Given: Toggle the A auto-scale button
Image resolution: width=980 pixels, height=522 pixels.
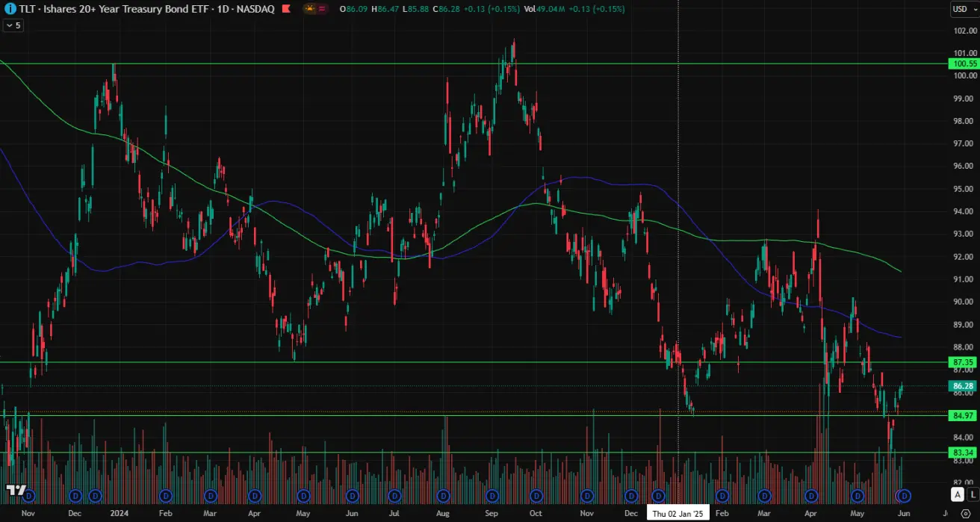Looking at the screenshot, I should point(958,494).
